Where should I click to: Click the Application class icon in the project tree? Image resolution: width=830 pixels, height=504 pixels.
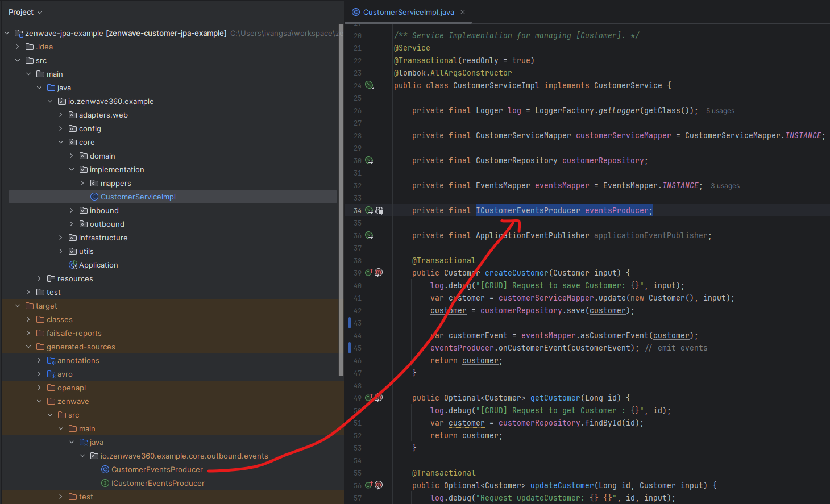pyautogui.click(x=73, y=265)
